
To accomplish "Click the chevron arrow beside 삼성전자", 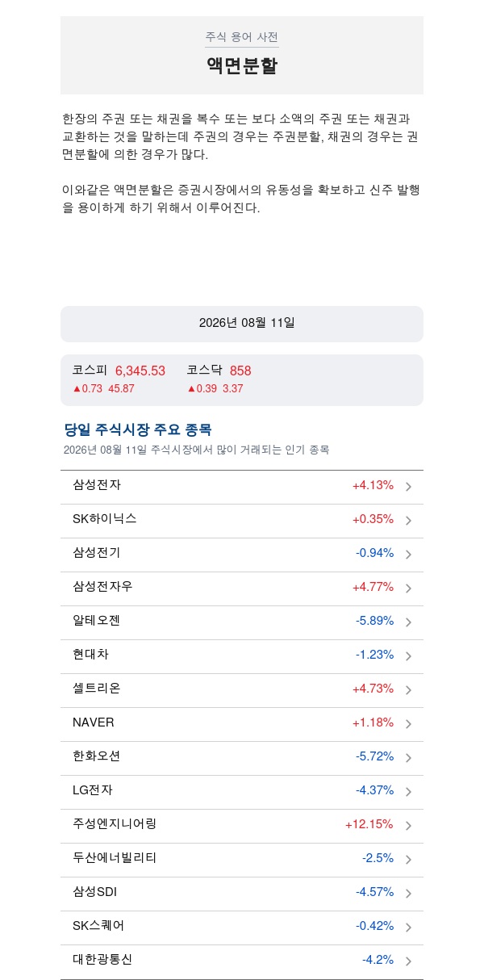I will (408, 487).
